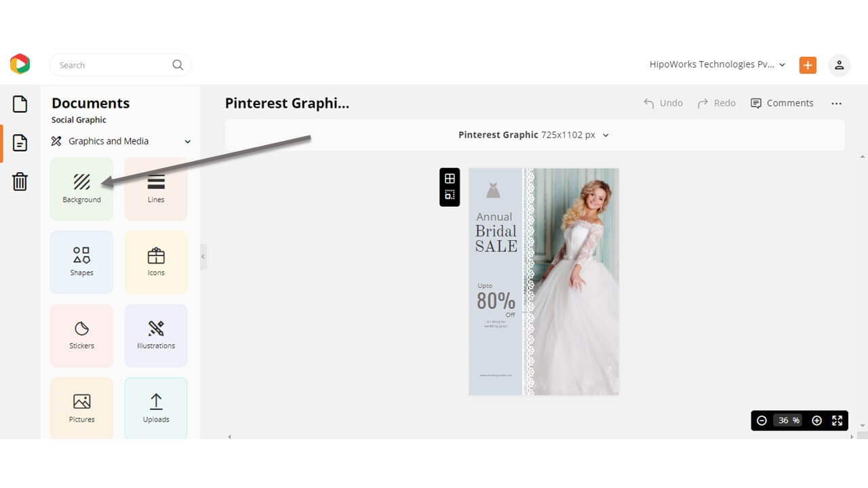The image size is (868, 488).
Task: Open the Uploads panel
Action: tap(156, 407)
